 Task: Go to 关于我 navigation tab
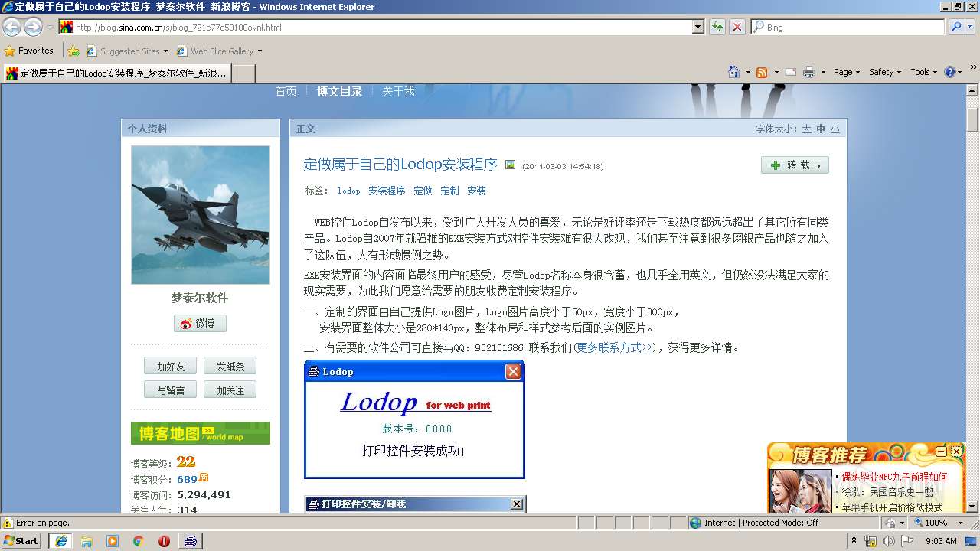pyautogui.click(x=398, y=91)
